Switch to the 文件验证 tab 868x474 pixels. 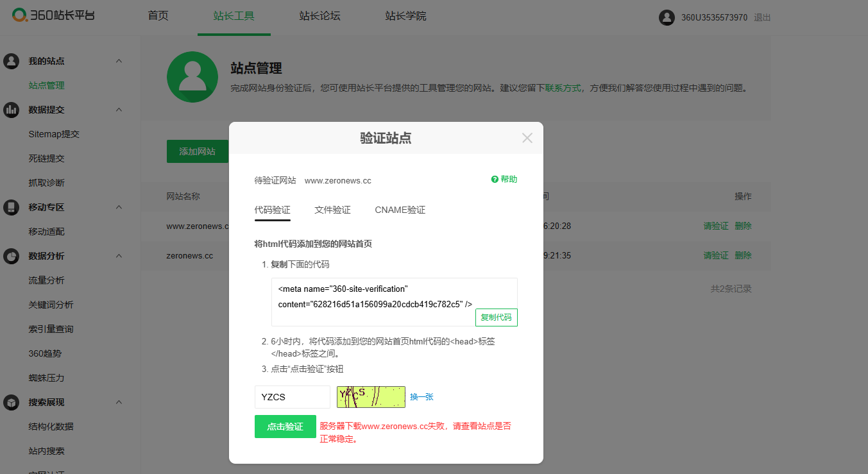coord(332,210)
